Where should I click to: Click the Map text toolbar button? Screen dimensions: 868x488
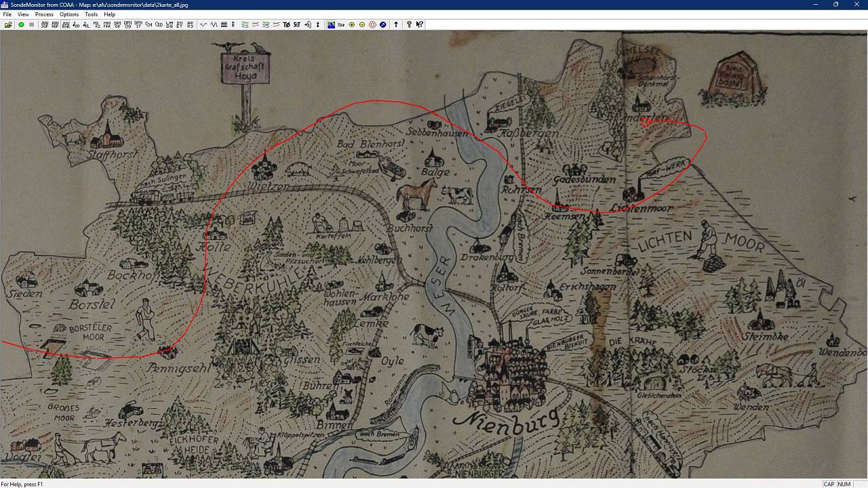click(x=341, y=24)
